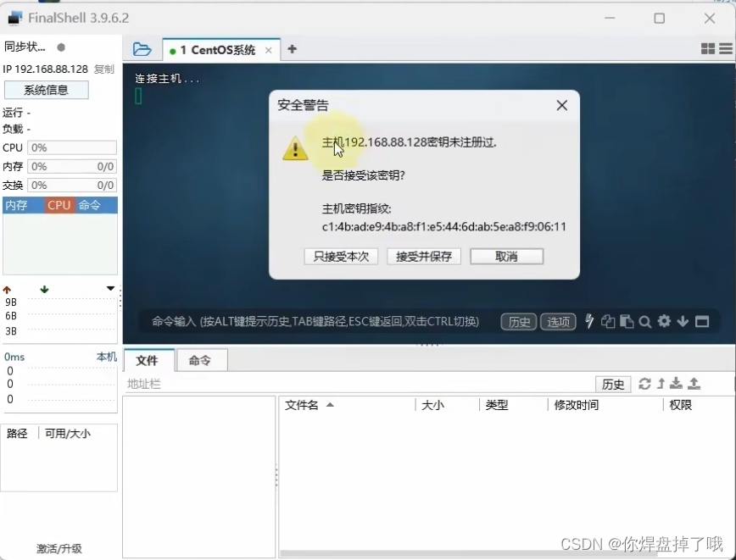Viewport: 736px width, 560px height.
Task: Click the download file icon
Action: (676, 383)
